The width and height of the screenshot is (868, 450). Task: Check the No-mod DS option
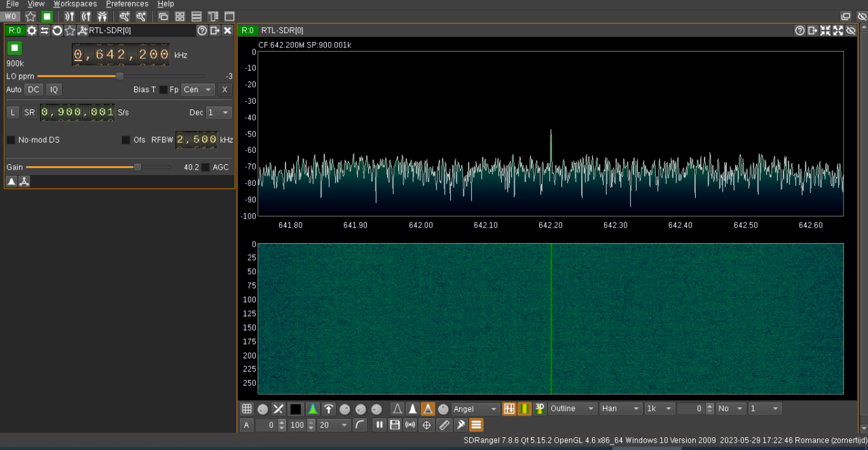coord(11,140)
